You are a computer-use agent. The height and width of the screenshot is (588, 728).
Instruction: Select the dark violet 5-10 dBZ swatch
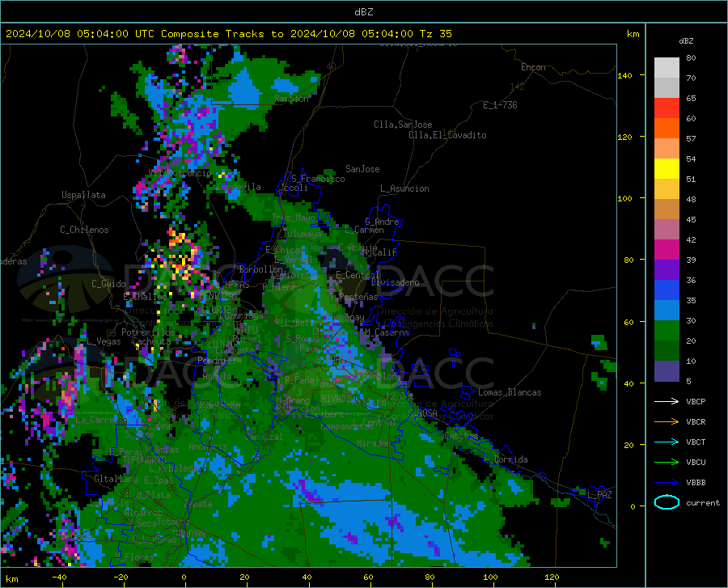coord(667,371)
